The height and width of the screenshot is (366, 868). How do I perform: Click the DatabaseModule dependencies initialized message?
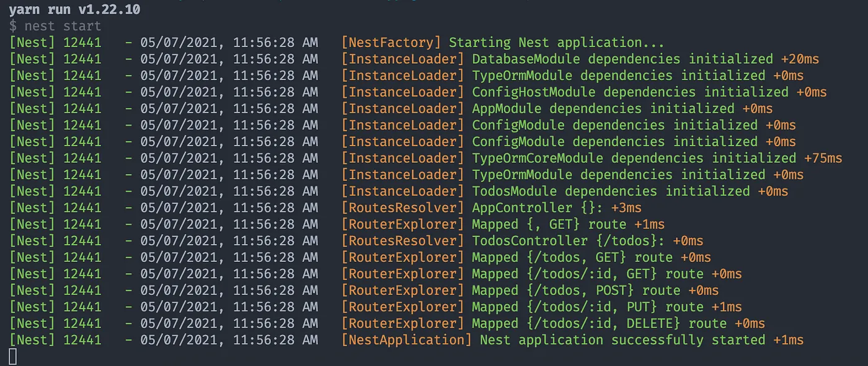622,59
